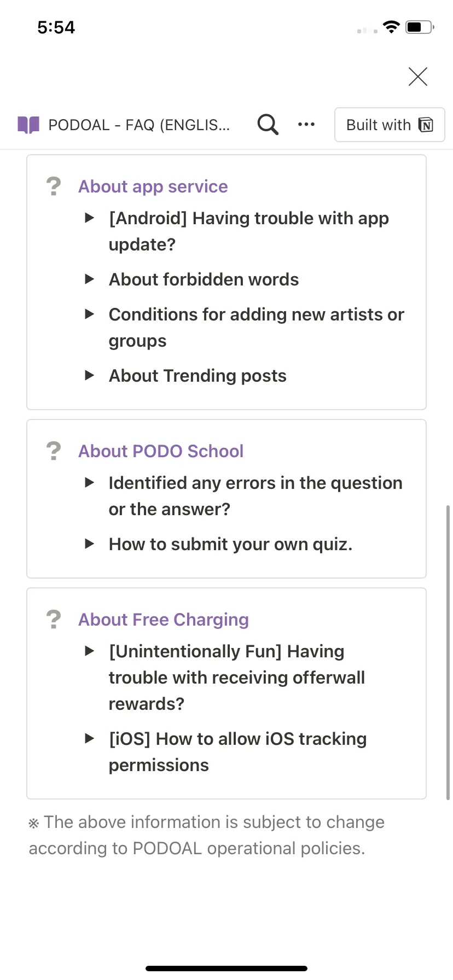Tap question mark icon beside About PODO School
The image size is (453, 980).
click(54, 451)
